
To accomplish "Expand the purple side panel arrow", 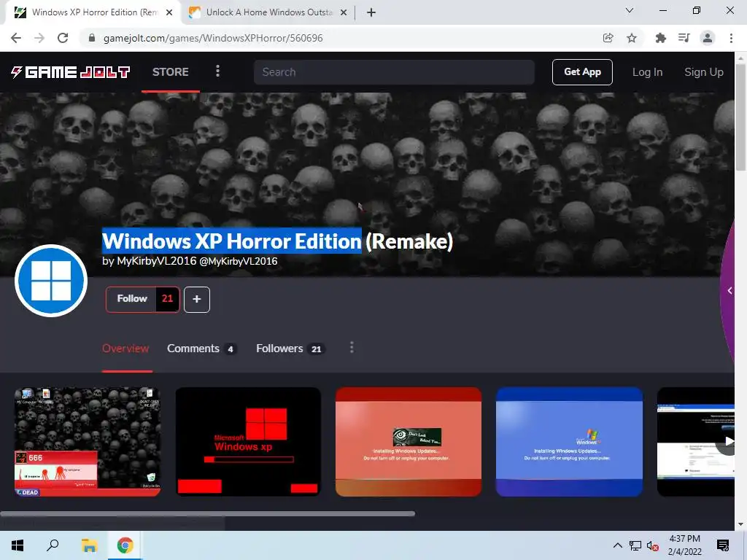I will (x=729, y=290).
